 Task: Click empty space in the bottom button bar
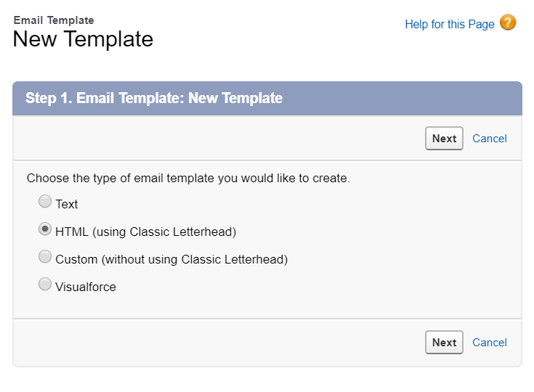tap(218, 343)
